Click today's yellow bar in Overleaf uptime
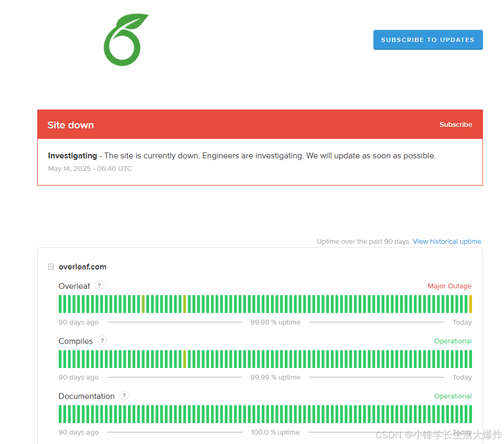This screenshot has height=444, width=504. tap(470, 304)
